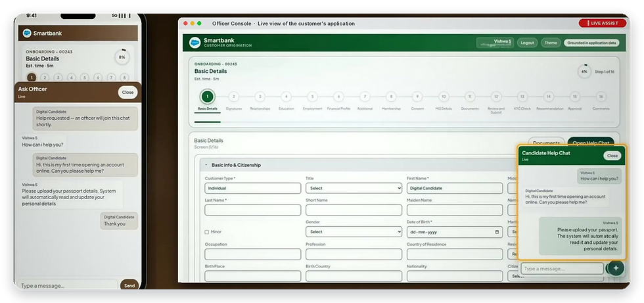Close the Ask Officer chat on phone

[127, 93]
